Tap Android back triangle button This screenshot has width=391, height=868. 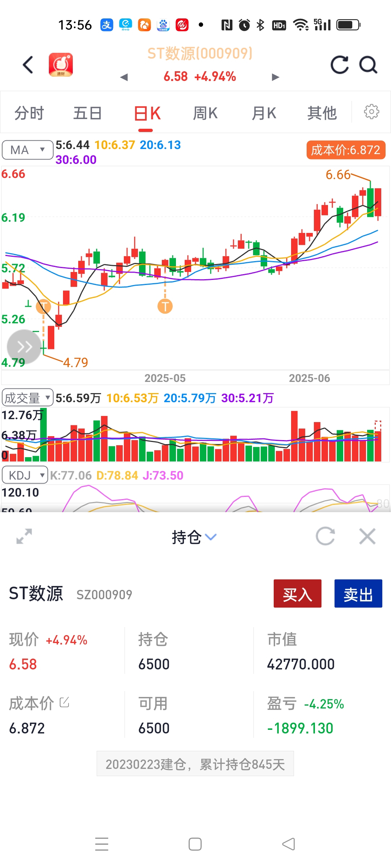click(x=289, y=844)
